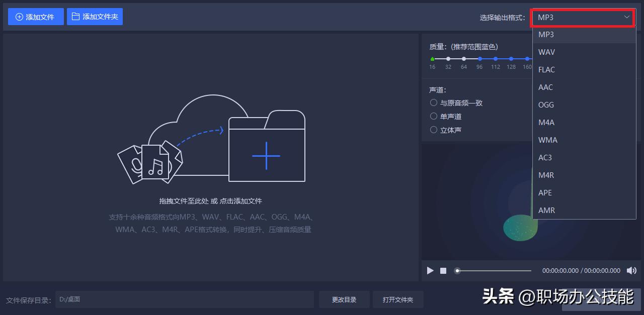This screenshot has width=644, height=315.
Task: Open saved files with 打开文件夹
Action: [398, 299]
